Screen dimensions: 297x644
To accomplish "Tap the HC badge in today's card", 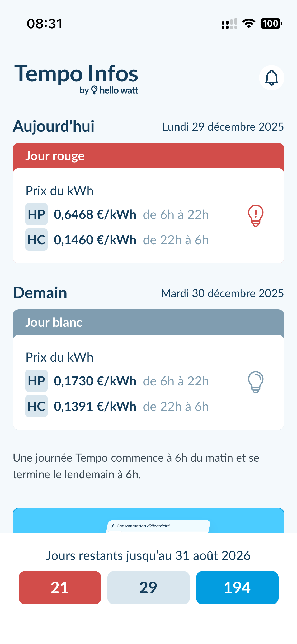I will (x=36, y=240).
